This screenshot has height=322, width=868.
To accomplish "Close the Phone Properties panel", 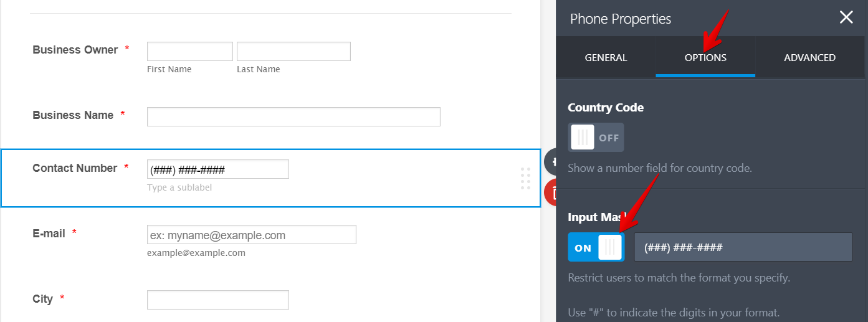I will coord(846,17).
